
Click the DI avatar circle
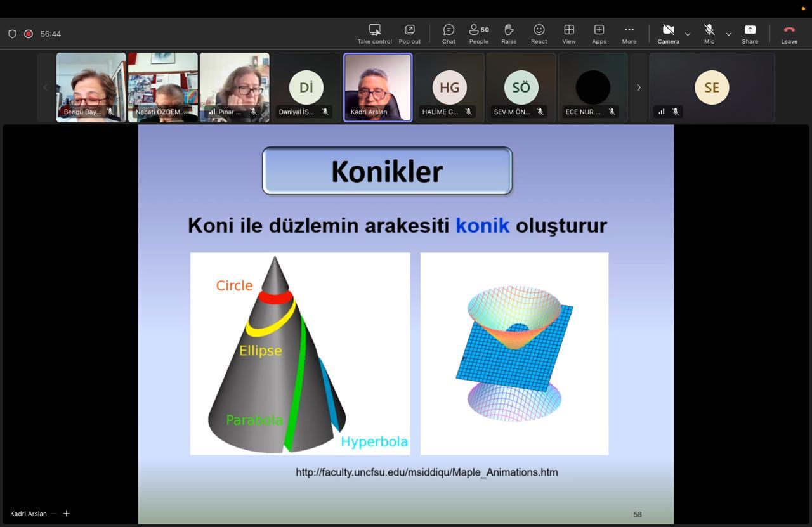click(x=306, y=87)
